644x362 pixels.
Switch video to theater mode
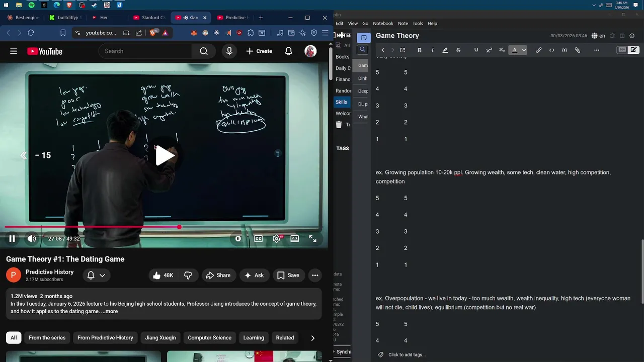pyautogui.click(x=295, y=239)
